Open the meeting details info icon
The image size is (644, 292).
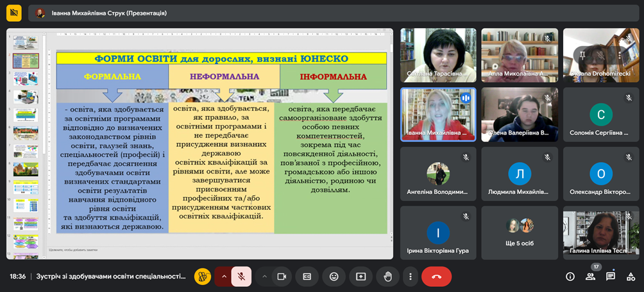(x=570, y=277)
